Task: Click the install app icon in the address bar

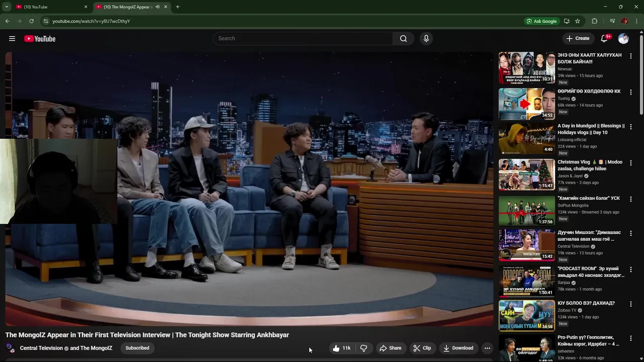Action: tap(567, 21)
